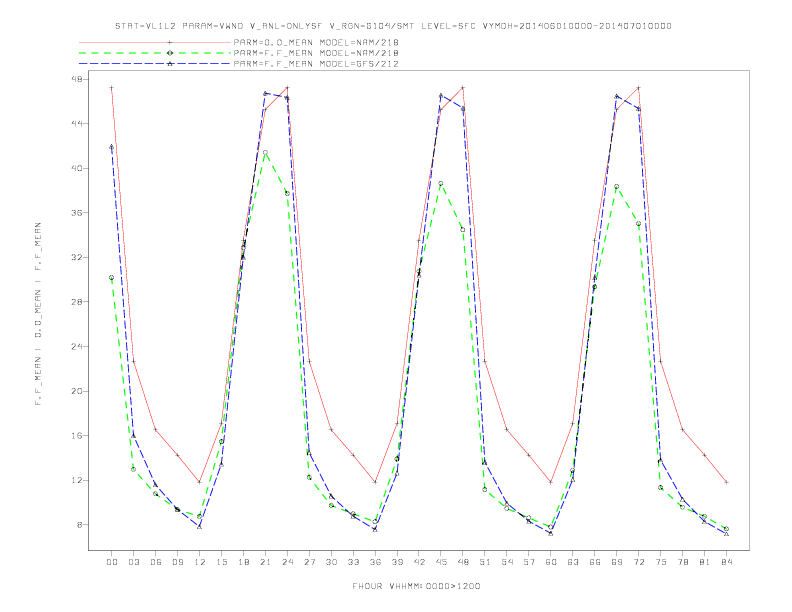Click y-axis tick label 40
Image resolution: width=792 pixels, height=612 pixels.
pos(78,168)
